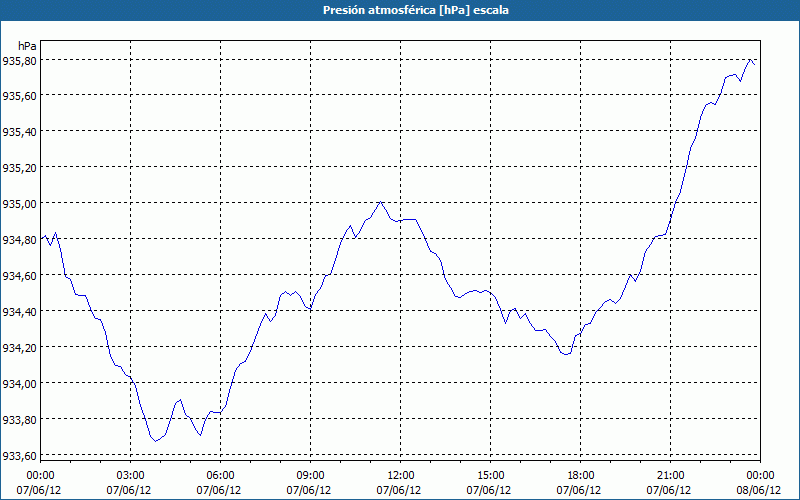Click the 933,80 axis value
The image size is (800, 500).
coord(19,419)
